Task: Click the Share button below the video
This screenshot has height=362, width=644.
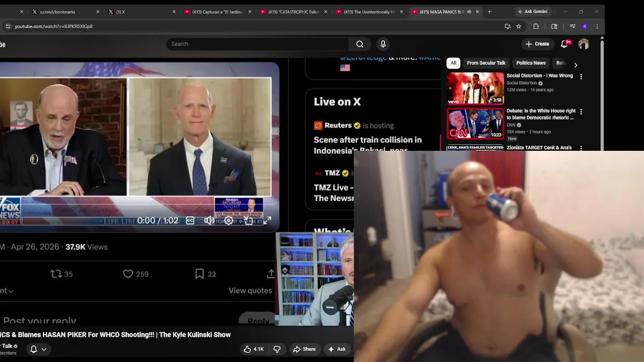Action: click(x=304, y=349)
